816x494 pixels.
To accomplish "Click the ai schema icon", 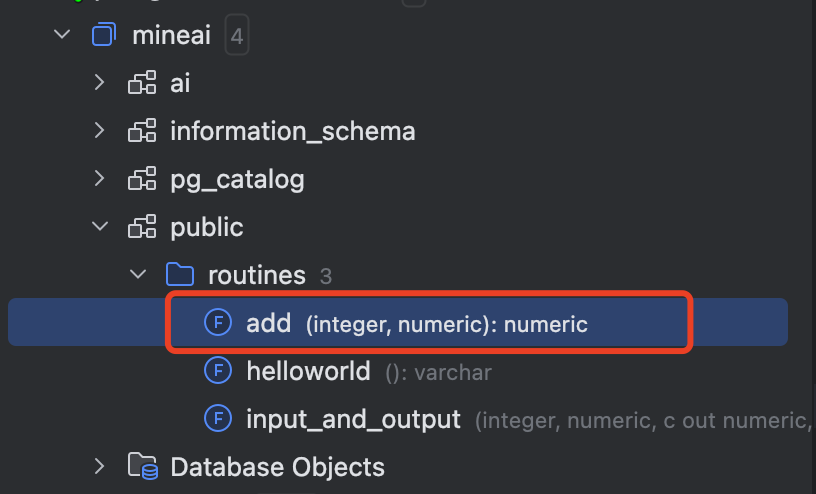I will coord(142,83).
